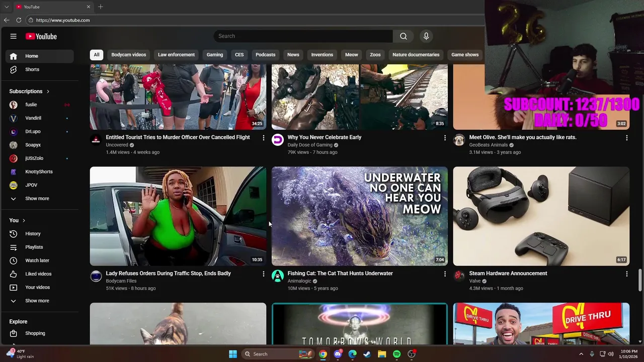Select the All filter chip
Viewport: 644px width, 362px height.
(97, 55)
